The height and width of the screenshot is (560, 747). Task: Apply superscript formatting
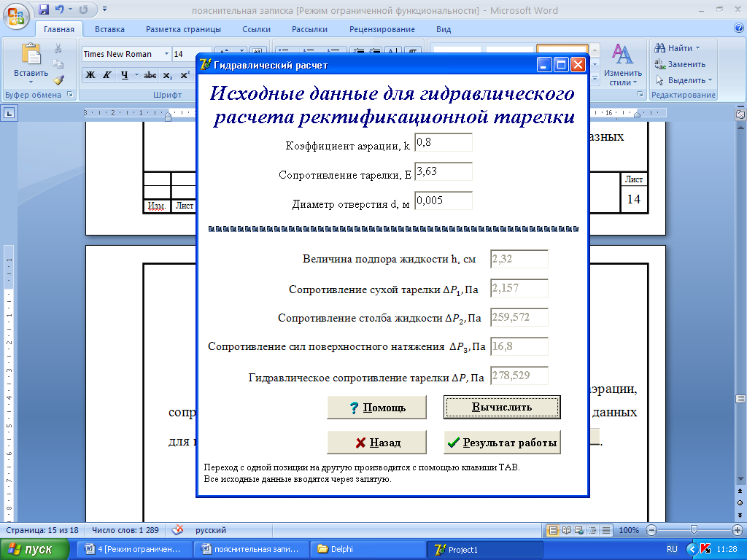[x=185, y=75]
